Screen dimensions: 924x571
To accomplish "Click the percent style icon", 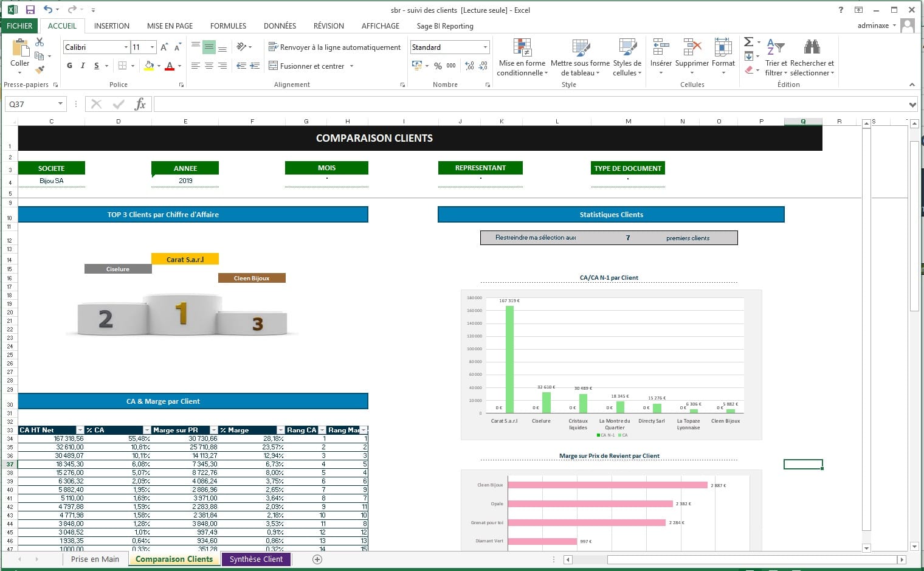I will coord(438,66).
